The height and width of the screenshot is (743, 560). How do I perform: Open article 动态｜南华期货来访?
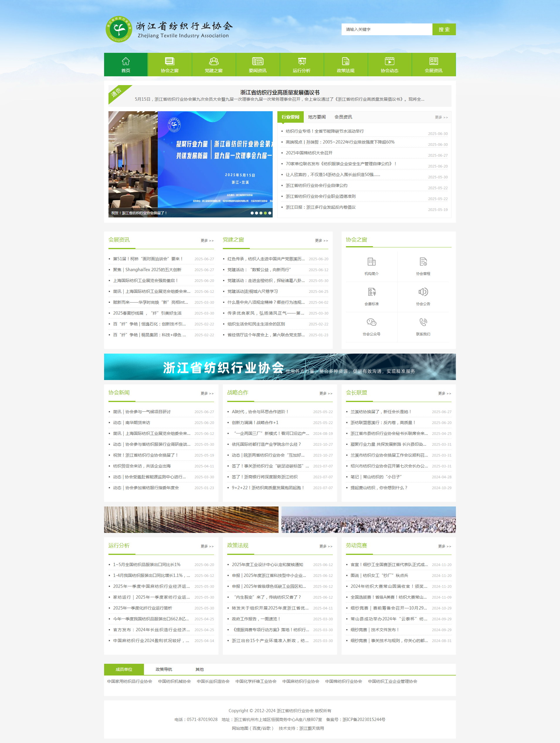tap(132, 423)
